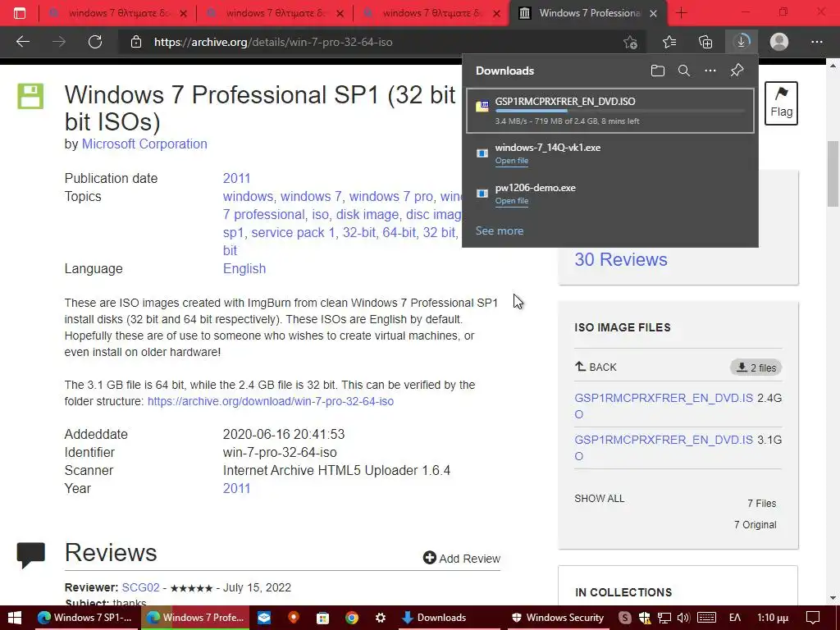
Task: Click the Reviews speech bubble icon
Action: tap(30, 555)
